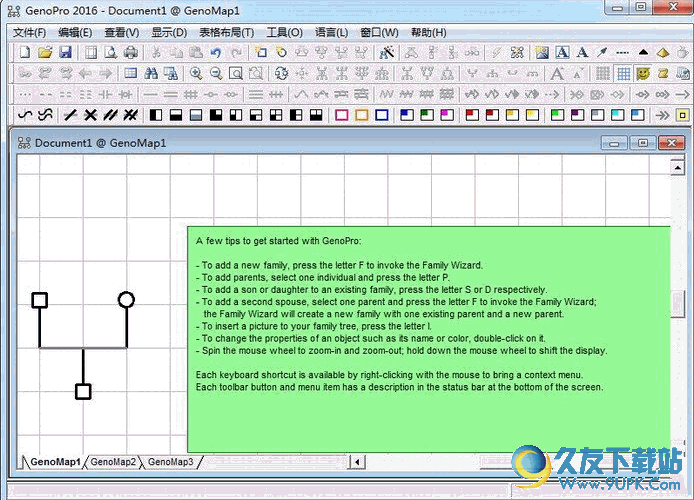Image resolution: width=694 pixels, height=500 pixels.
Task: Click the horizontal scrollbar left arrow
Action: tap(357, 462)
